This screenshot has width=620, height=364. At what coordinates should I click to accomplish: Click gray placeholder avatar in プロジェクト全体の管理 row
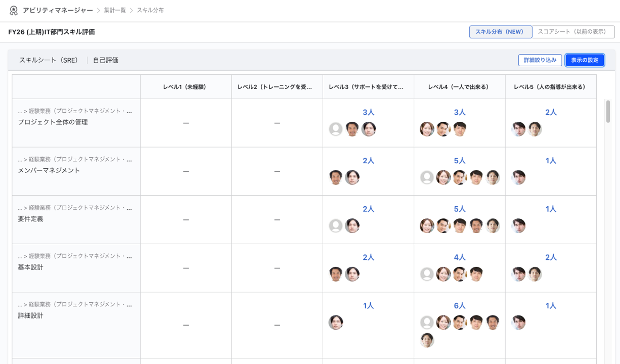tap(336, 129)
